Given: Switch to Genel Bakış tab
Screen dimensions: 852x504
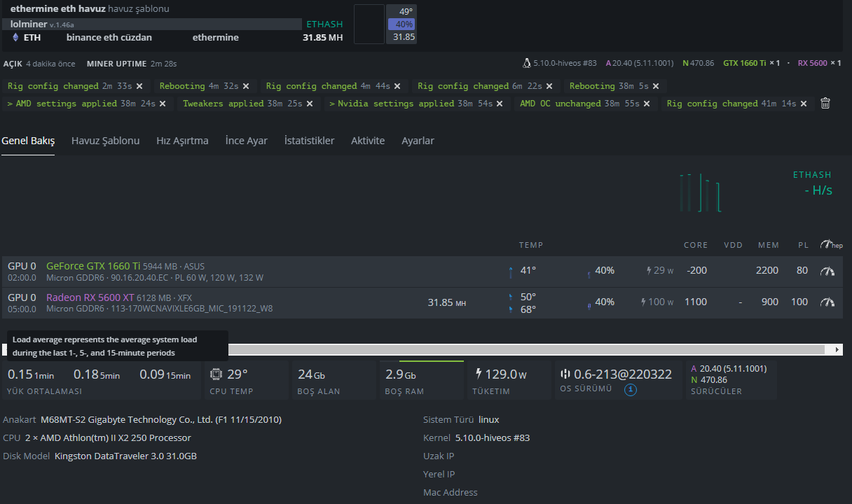Looking at the screenshot, I should (x=28, y=141).
